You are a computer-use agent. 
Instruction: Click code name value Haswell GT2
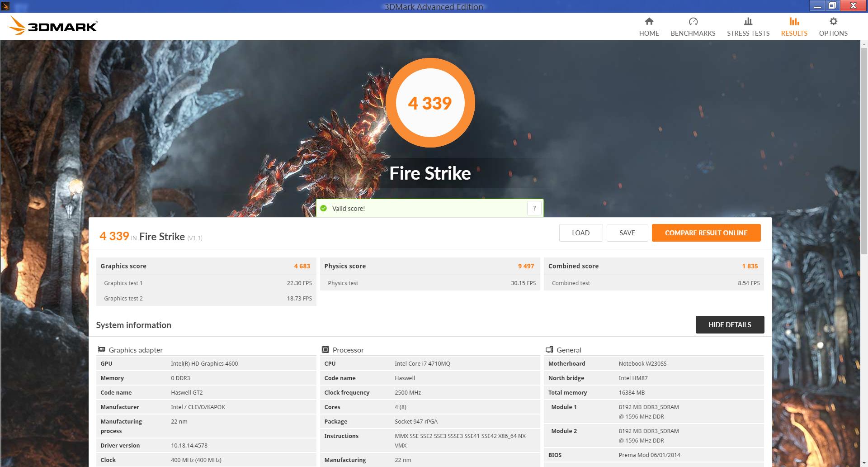187,392
